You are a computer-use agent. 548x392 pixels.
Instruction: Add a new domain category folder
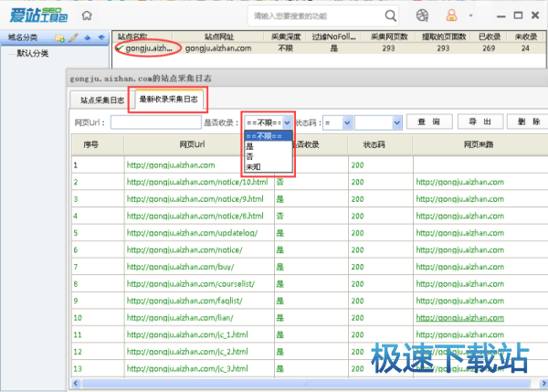click(59, 37)
